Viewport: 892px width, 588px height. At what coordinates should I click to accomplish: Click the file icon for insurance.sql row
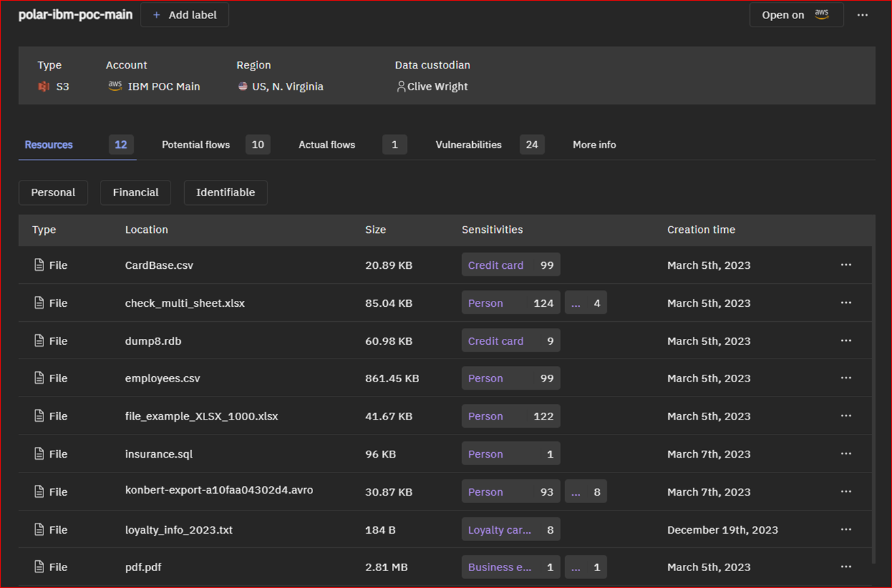[x=39, y=454]
